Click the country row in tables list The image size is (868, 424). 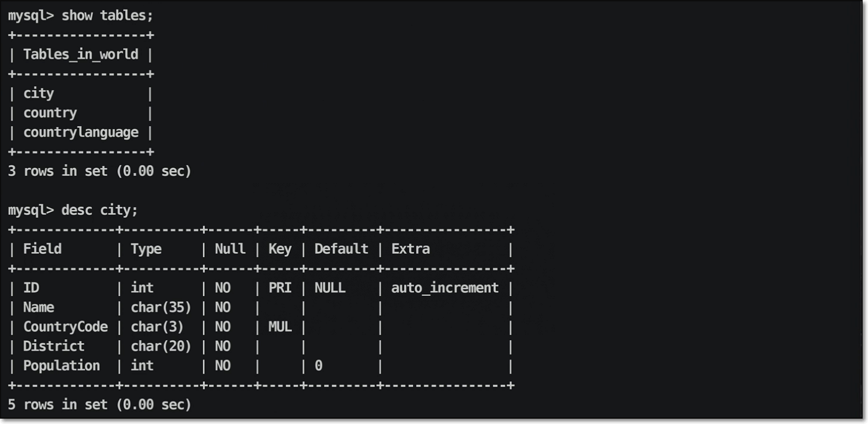50,113
